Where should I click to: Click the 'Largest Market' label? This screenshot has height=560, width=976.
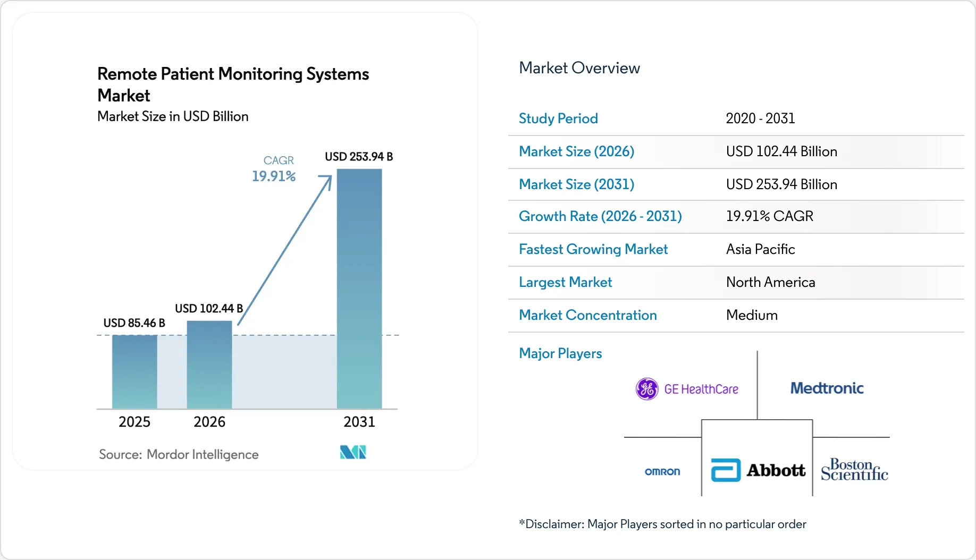[x=566, y=282]
